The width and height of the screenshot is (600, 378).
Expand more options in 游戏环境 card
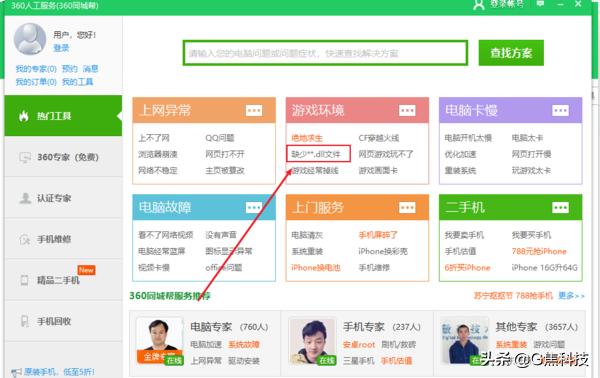coord(407,111)
